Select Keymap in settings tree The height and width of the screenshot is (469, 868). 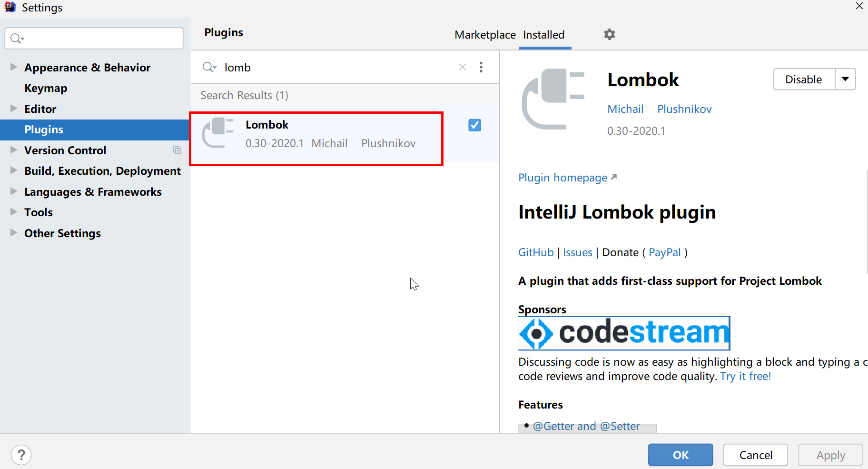click(x=46, y=88)
